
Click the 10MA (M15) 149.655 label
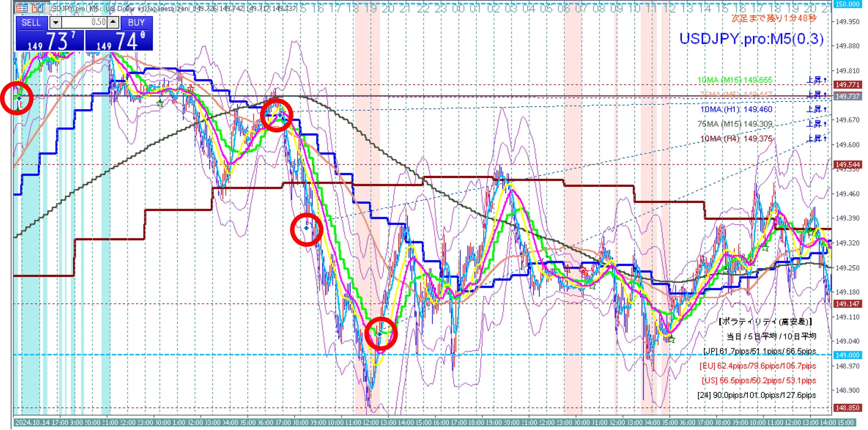pos(735,80)
